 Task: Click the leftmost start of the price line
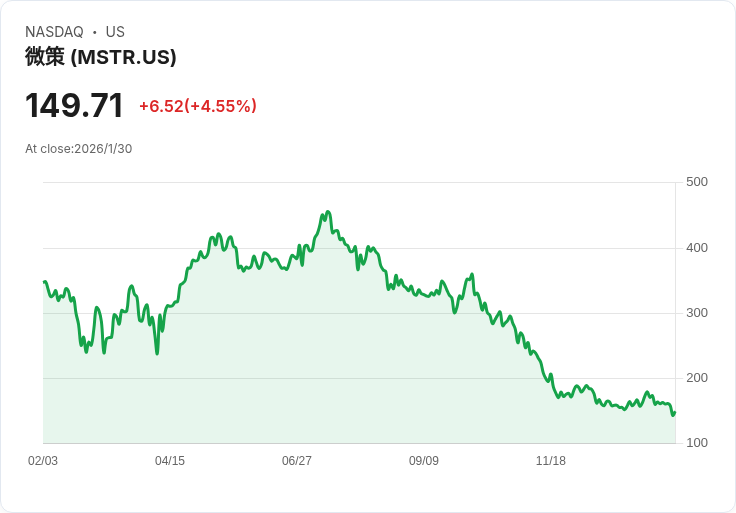[44, 282]
